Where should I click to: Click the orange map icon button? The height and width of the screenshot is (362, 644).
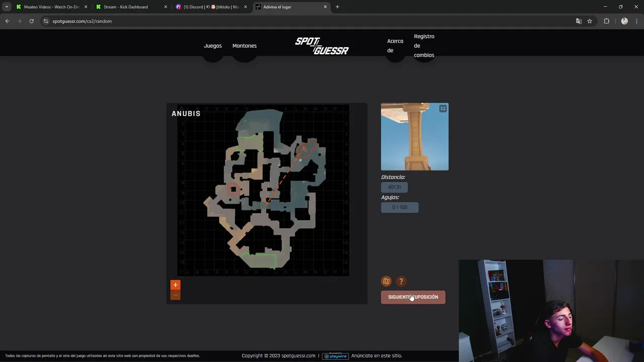click(386, 282)
